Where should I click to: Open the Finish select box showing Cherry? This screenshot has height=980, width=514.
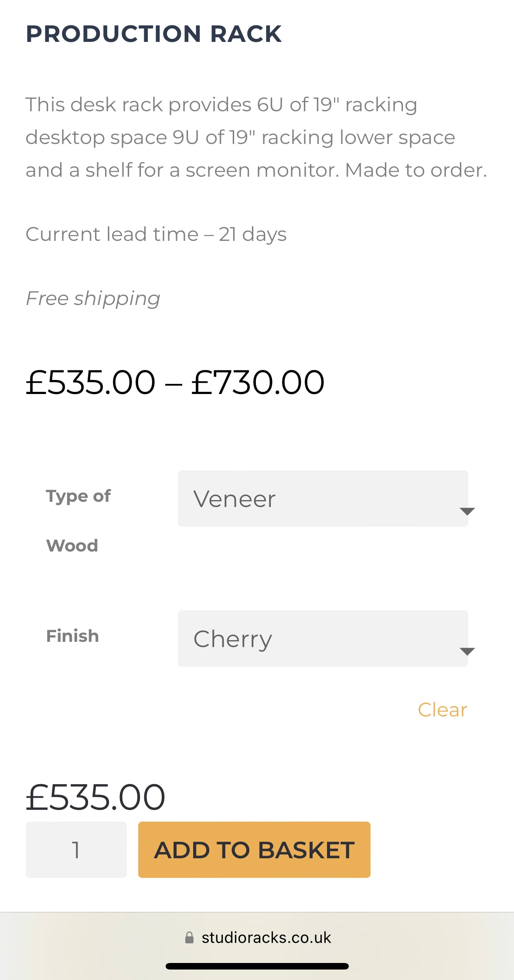pyautogui.click(x=323, y=638)
